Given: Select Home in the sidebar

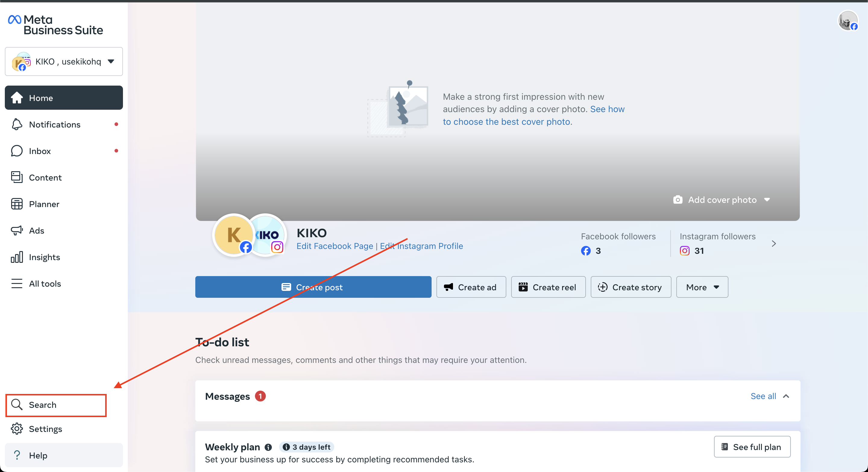Looking at the screenshot, I should [64, 98].
